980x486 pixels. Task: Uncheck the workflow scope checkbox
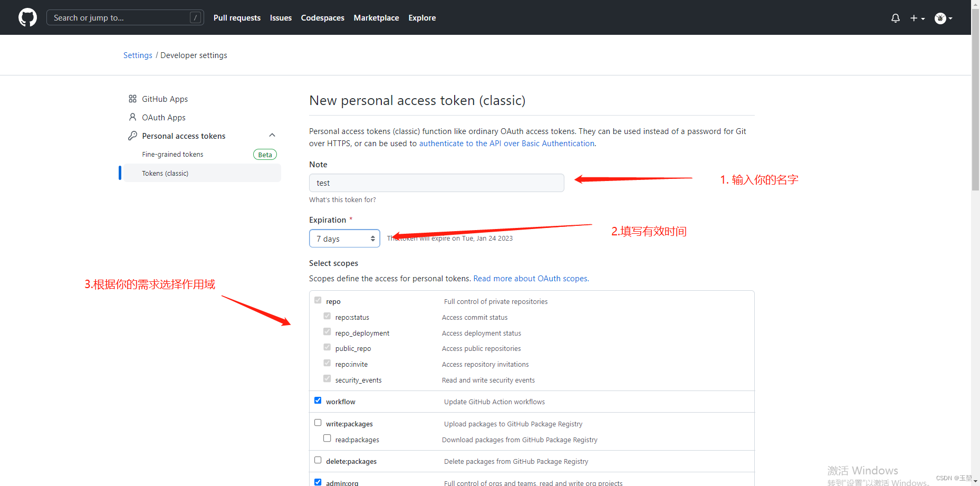coord(318,401)
